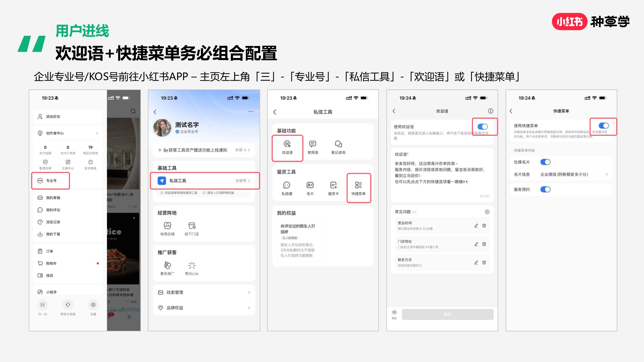644x362 pixels.
Task: Select 钱包 in side menu
Action: click(x=68, y=275)
